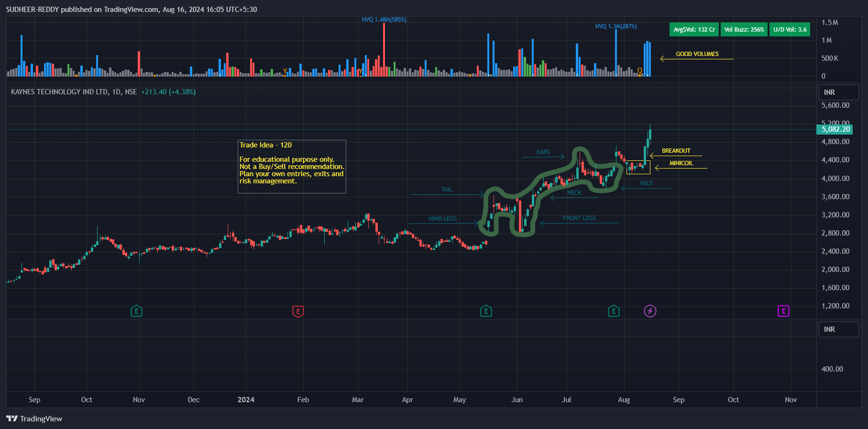868x429 pixels.
Task: Click the U/D Vol: 3.6 badge
Action: 790,30
